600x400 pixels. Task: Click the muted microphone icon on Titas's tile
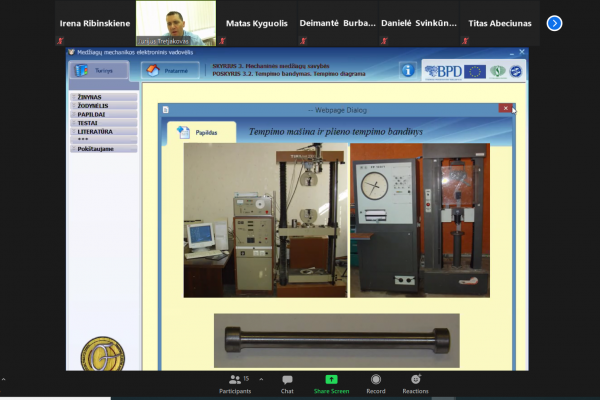click(465, 41)
